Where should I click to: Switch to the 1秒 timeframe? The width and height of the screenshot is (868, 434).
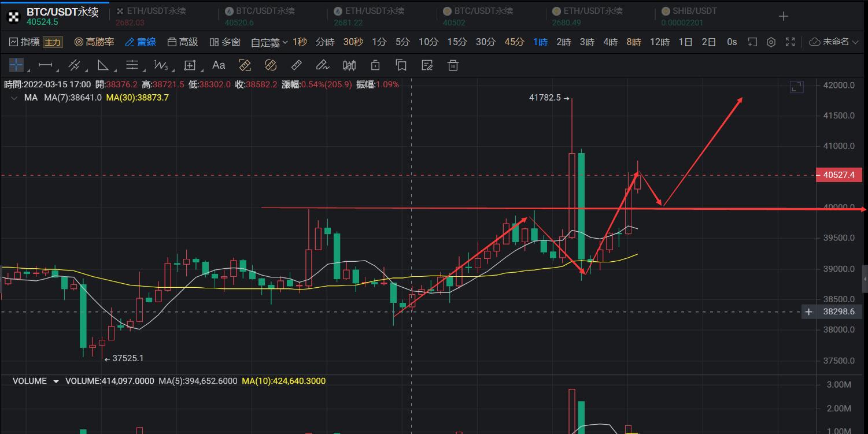coord(300,42)
